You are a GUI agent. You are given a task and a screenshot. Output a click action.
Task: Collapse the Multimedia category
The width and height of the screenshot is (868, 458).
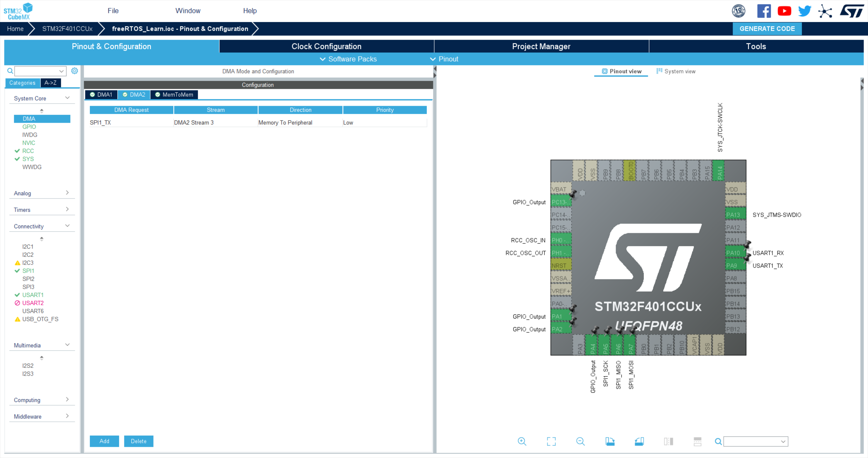tap(42, 345)
